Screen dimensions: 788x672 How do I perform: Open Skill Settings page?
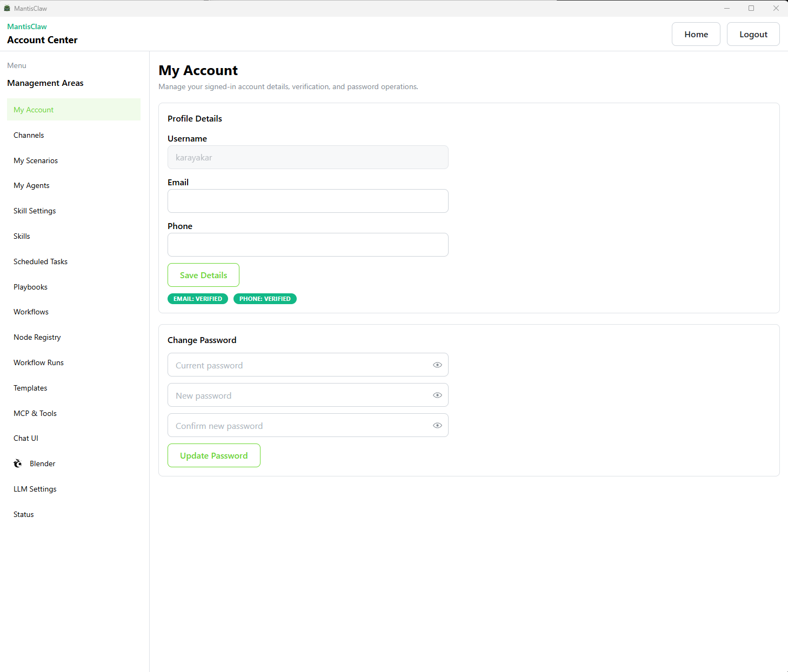point(35,211)
